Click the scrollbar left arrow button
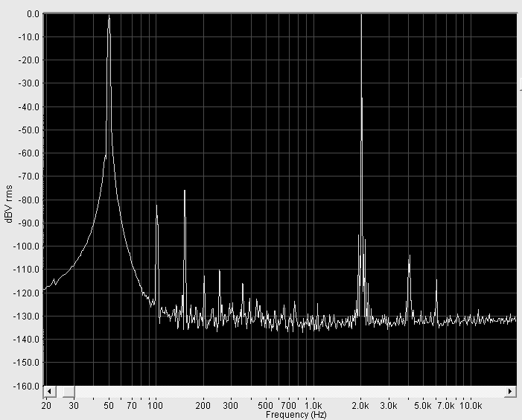522x420 pixels. click(50, 392)
